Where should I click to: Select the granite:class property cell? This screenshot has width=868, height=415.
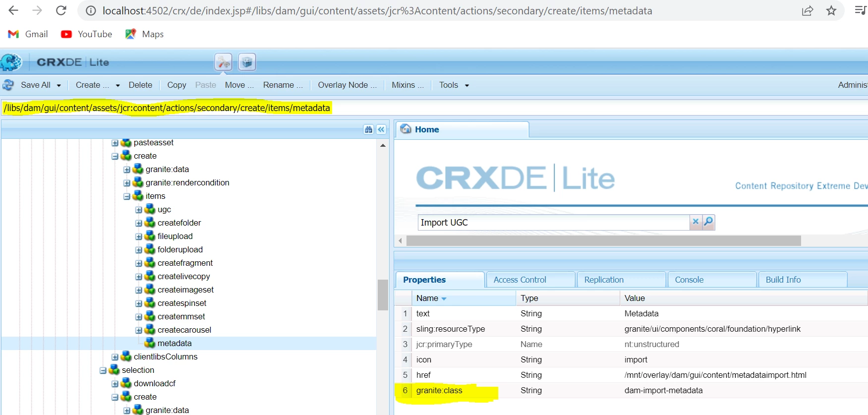coord(463,390)
